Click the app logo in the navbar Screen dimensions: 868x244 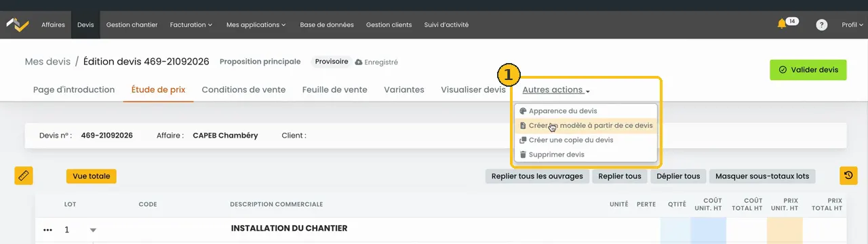[18, 24]
